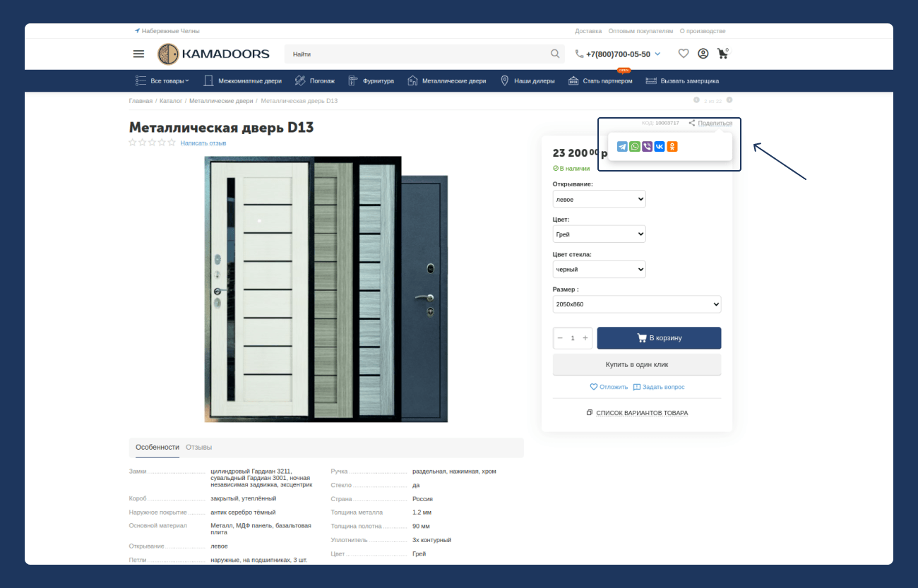Click the first rating star
This screenshot has height=588, width=918.
[133, 143]
